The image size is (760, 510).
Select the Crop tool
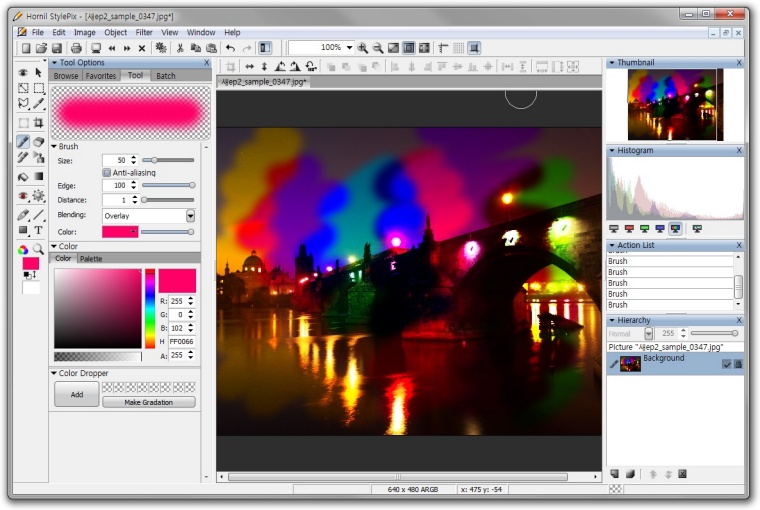click(x=39, y=123)
